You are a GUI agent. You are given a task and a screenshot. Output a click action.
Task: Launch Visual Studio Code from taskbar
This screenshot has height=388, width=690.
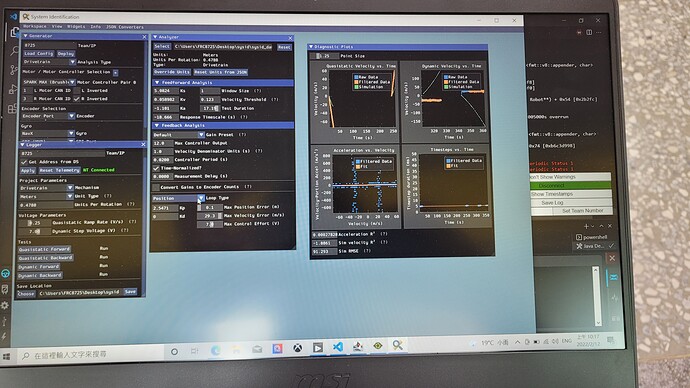(338, 347)
